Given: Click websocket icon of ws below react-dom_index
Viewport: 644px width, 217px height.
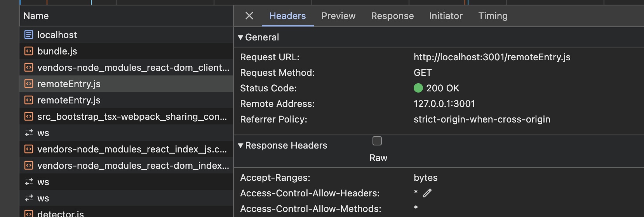Looking at the screenshot, I should (29, 182).
